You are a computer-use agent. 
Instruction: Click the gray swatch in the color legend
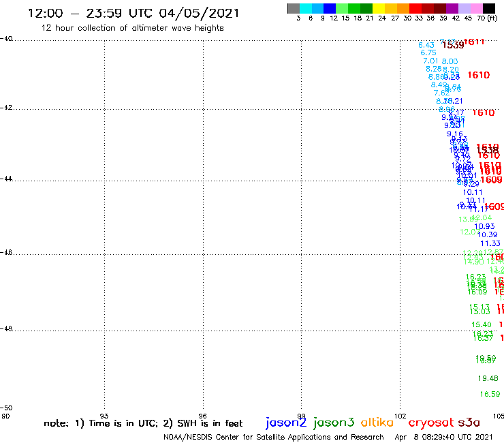coord(294,8)
